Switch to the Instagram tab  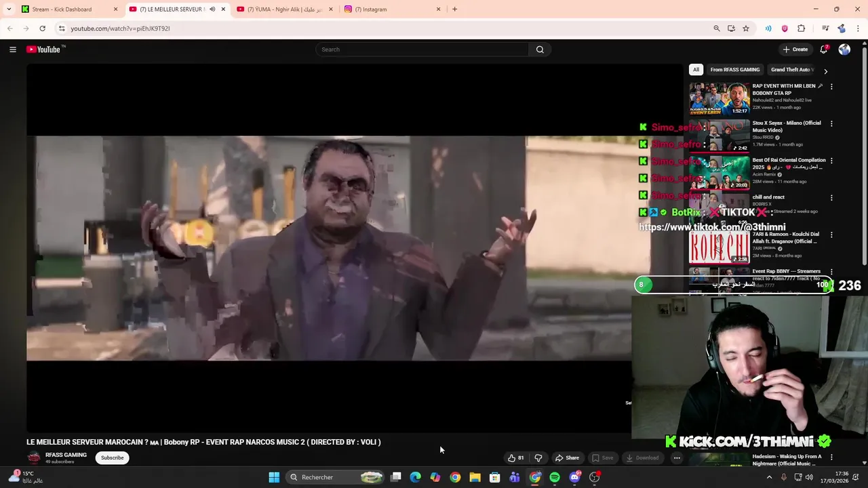pos(392,9)
